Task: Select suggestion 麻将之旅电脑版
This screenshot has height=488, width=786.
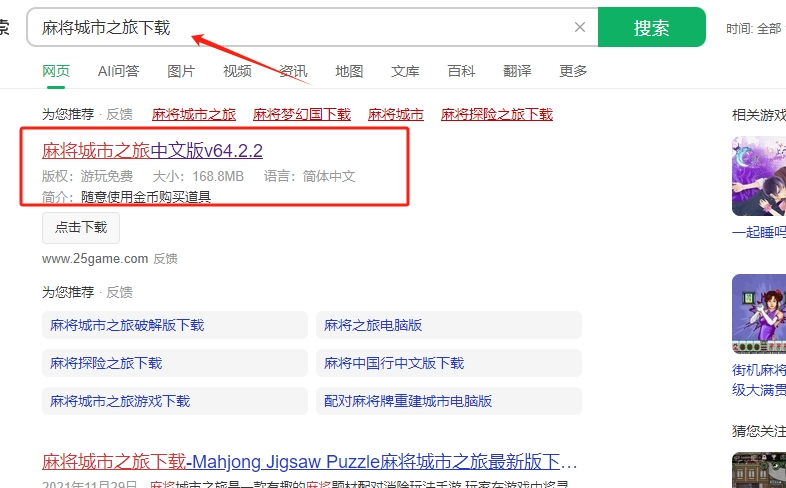Action: [449, 325]
